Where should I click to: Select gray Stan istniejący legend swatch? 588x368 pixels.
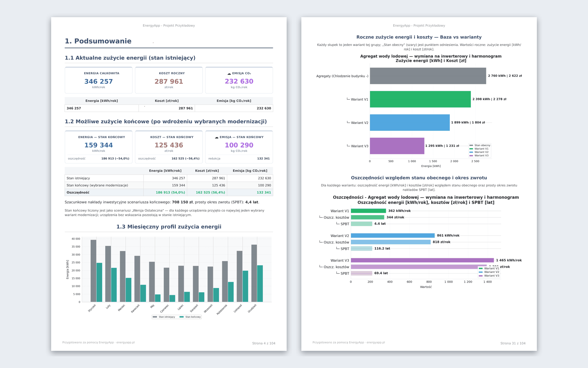point(155,317)
